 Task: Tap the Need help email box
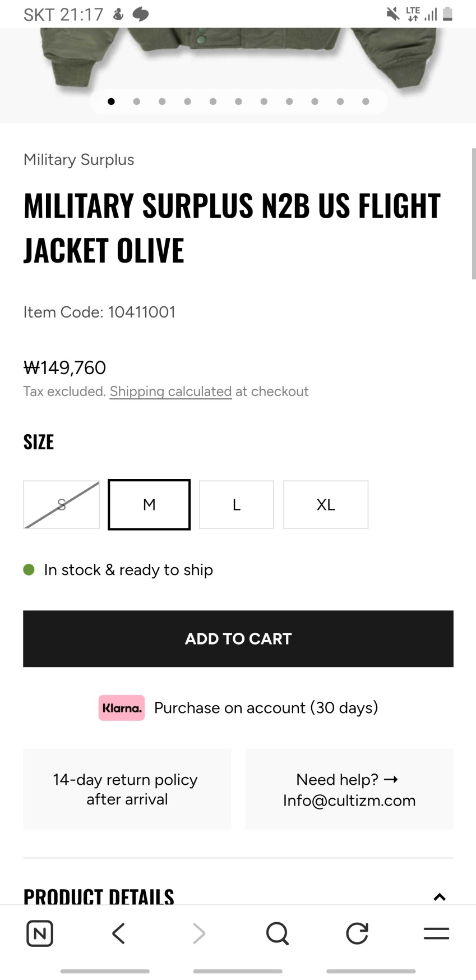pos(349,789)
